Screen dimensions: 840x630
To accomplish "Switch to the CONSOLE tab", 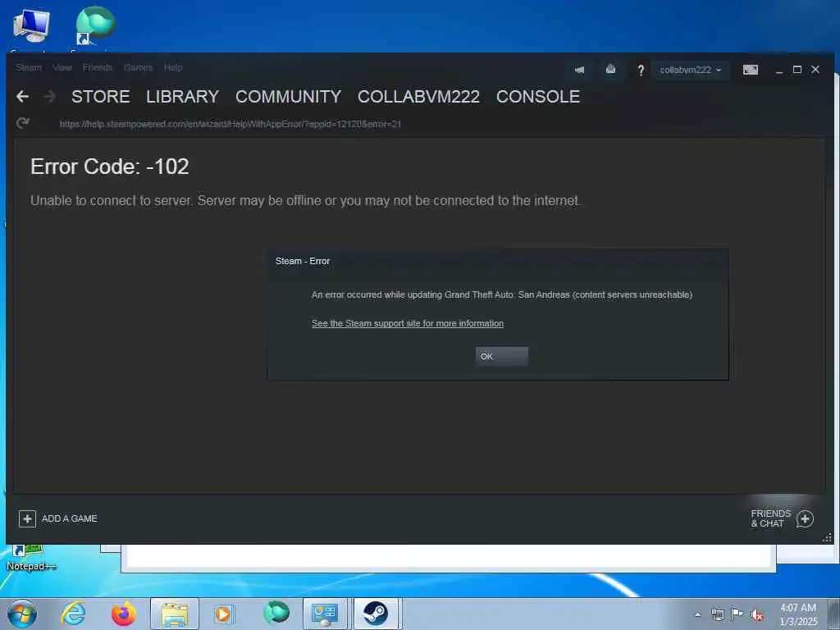I will click(x=538, y=97).
